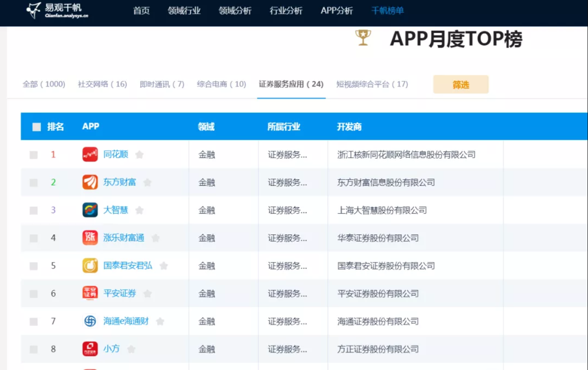Viewport: 588px width, 370px height.
Task: Open the 平安证券 app link
Action: pyautogui.click(x=120, y=293)
